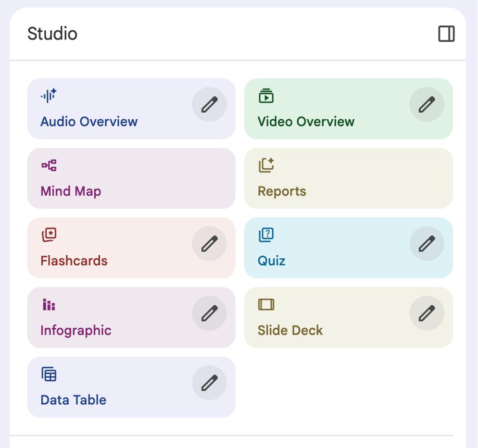The height and width of the screenshot is (448, 478).
Task: Click the Flashcards star card icon
Action: pyautogui.click(x=49, y=235)
